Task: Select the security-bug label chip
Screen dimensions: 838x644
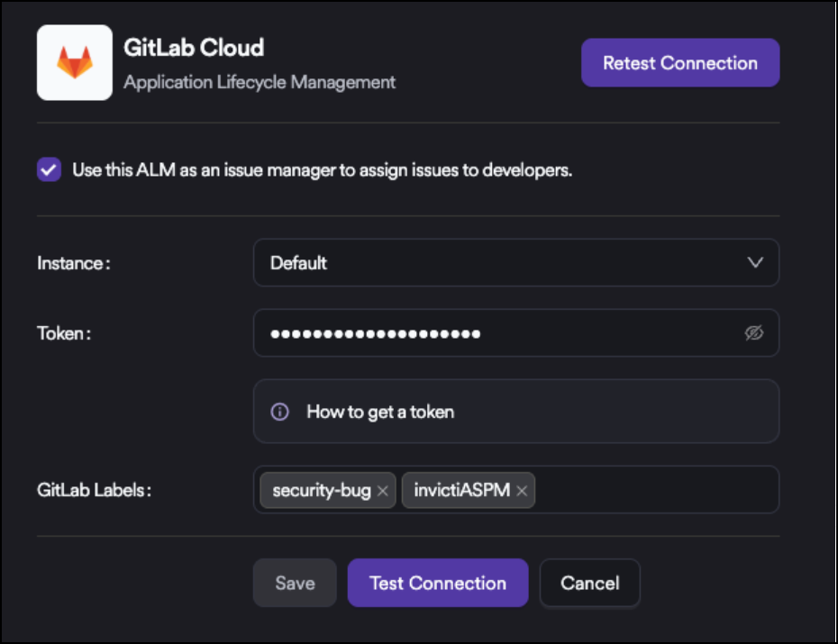Action: [321, 491]
